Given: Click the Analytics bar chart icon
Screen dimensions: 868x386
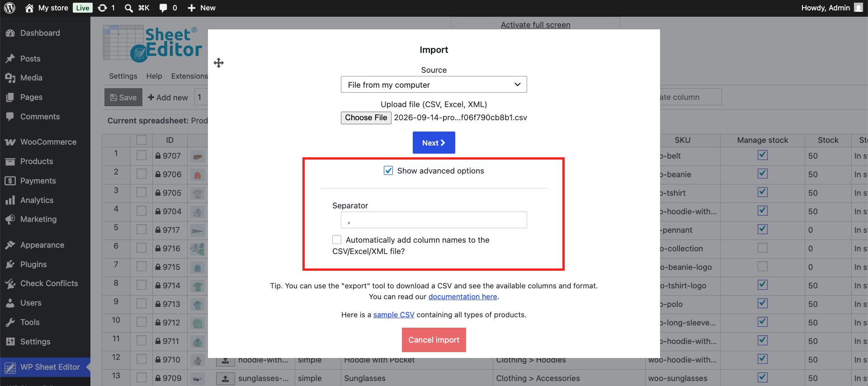Looking at the screenshot, I should pos(10,200).
